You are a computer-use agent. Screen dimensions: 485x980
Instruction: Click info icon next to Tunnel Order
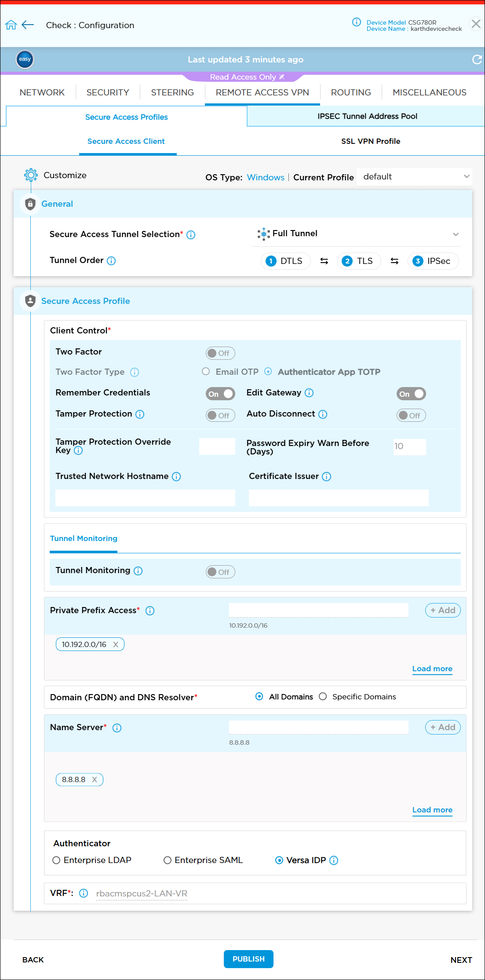tap(112, 261)
